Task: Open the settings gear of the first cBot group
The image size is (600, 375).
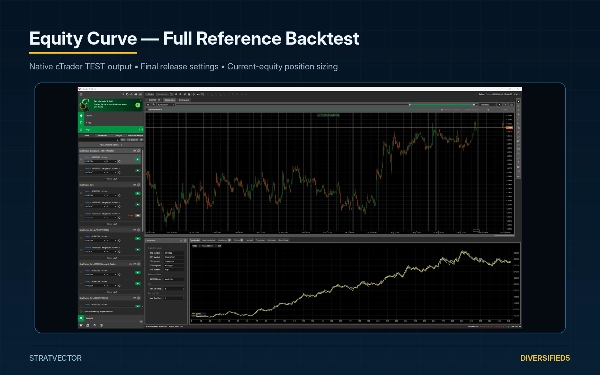Action: pos(139,151)
